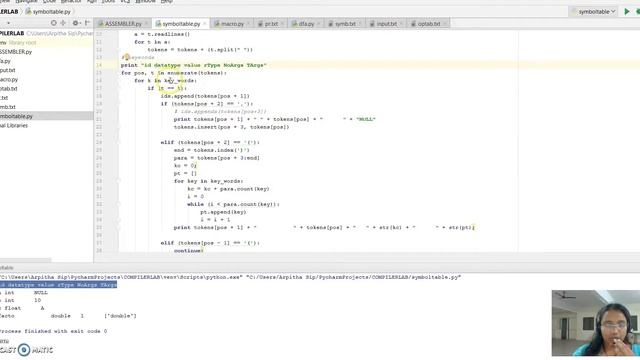Select symboltable.py in the project tree
This screenshot has height=360, width=640.
tap(46, 116)
